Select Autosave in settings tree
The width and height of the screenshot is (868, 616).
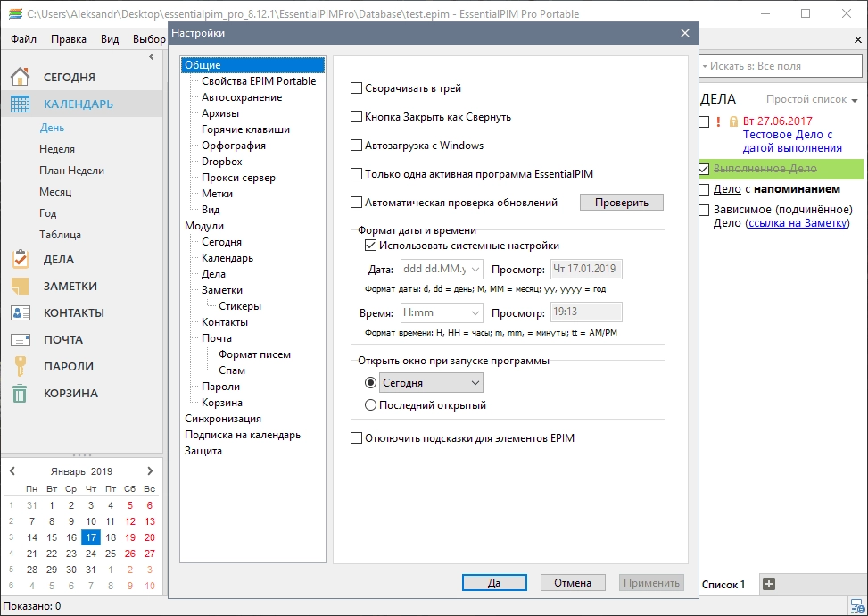click(x=242, y=97)
